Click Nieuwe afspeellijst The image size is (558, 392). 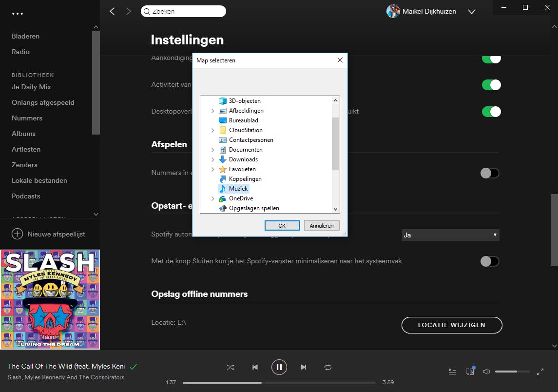pyautogui.click(x=56, y=235)
